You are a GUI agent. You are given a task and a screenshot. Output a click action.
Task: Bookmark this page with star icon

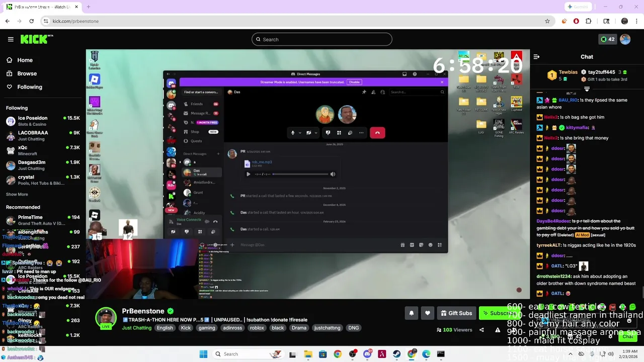(547, 21)
